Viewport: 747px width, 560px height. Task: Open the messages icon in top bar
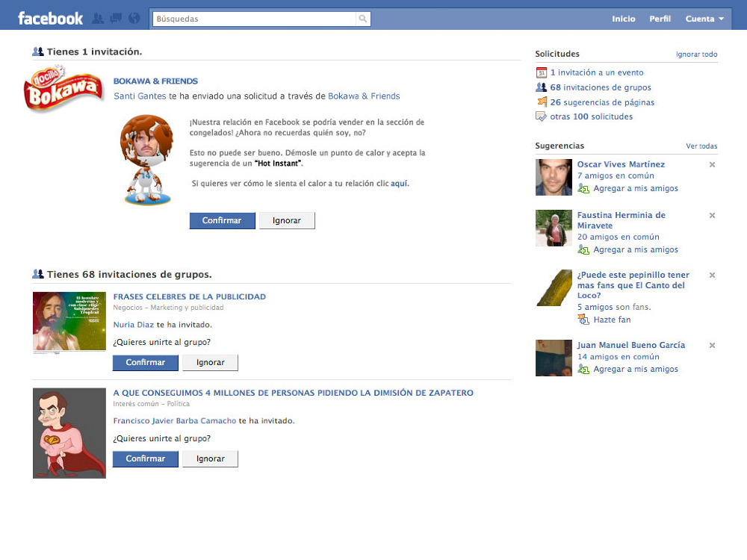pyautogui.click(x=116, y=19)
